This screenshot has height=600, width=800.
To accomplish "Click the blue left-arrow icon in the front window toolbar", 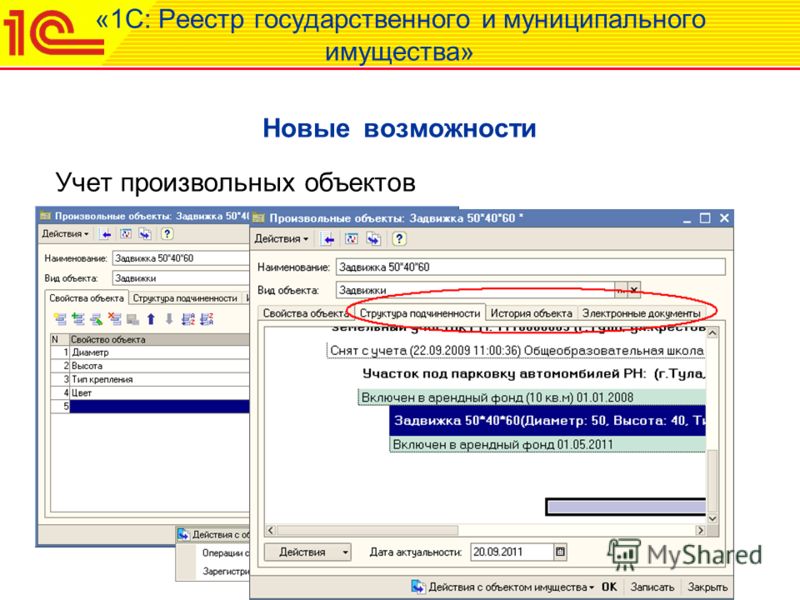I will click(x=328, y=239).
